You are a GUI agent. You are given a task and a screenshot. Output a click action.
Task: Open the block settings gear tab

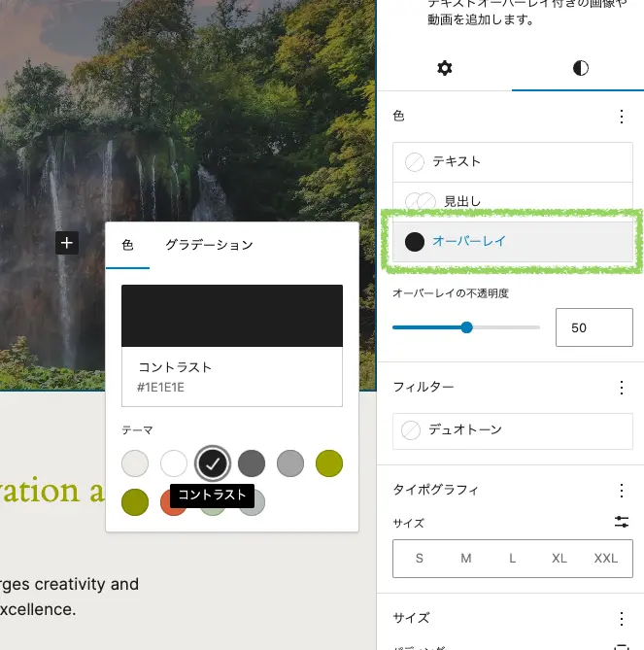coord(444,68)
